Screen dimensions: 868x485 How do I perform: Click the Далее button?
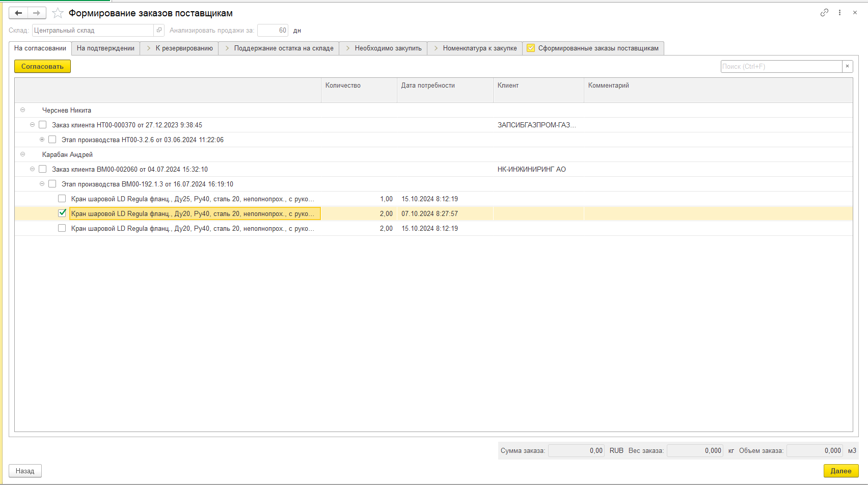tap(841, 471)
